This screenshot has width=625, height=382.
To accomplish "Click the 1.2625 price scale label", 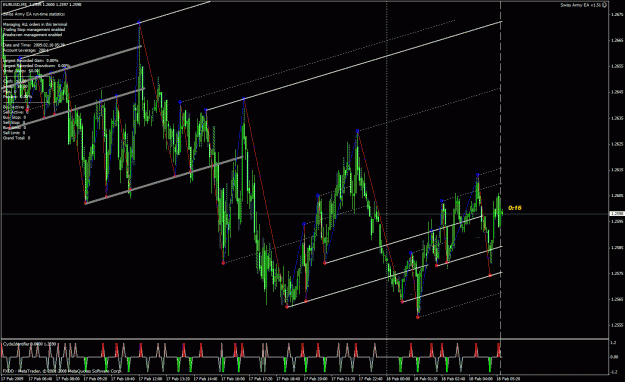I will (617, 144).
